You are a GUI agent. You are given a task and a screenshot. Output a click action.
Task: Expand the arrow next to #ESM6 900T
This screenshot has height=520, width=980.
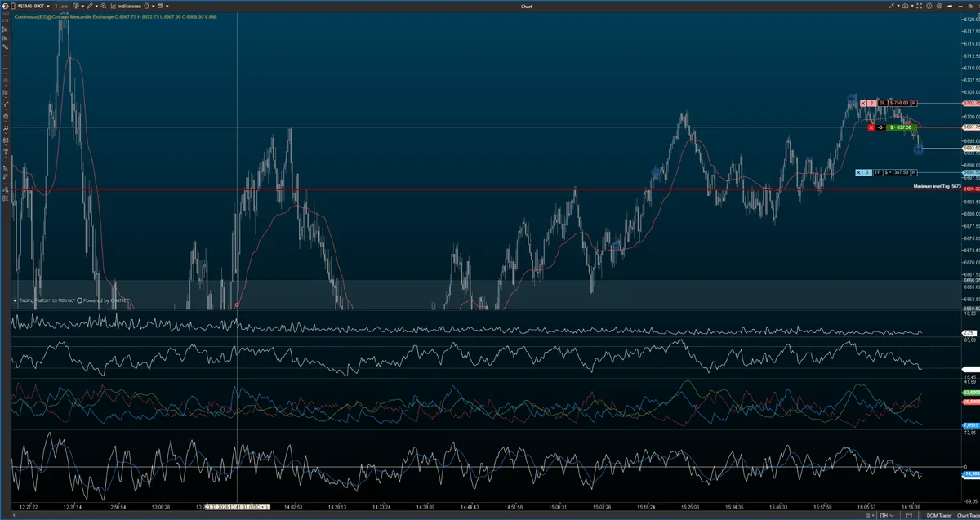tap(48, 7)
